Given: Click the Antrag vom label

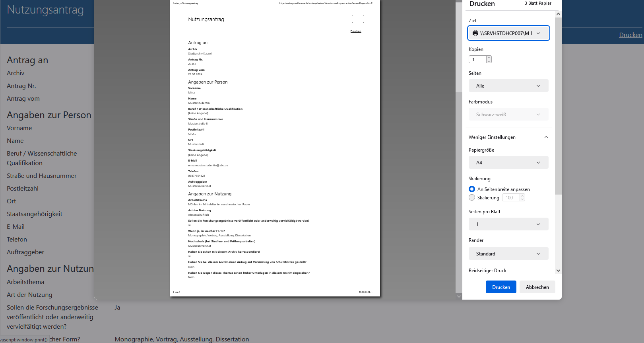Looking at the screenshot, I should click(23, 98).
